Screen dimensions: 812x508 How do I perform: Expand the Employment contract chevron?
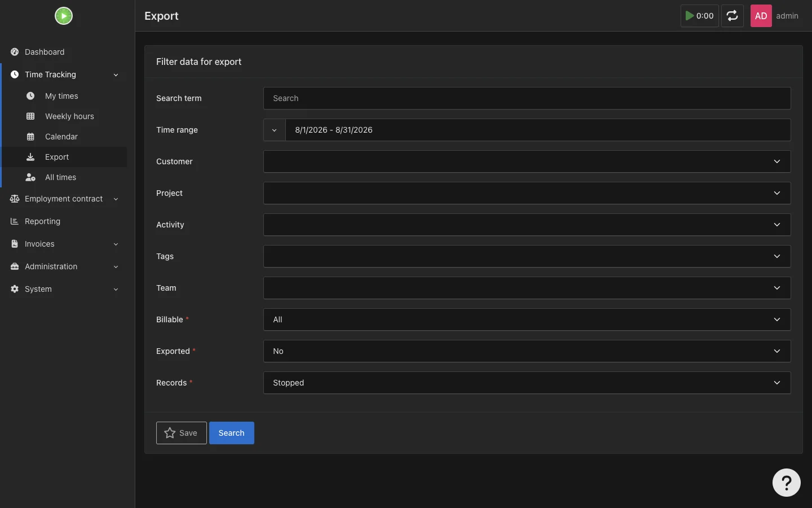coord(116,199)
